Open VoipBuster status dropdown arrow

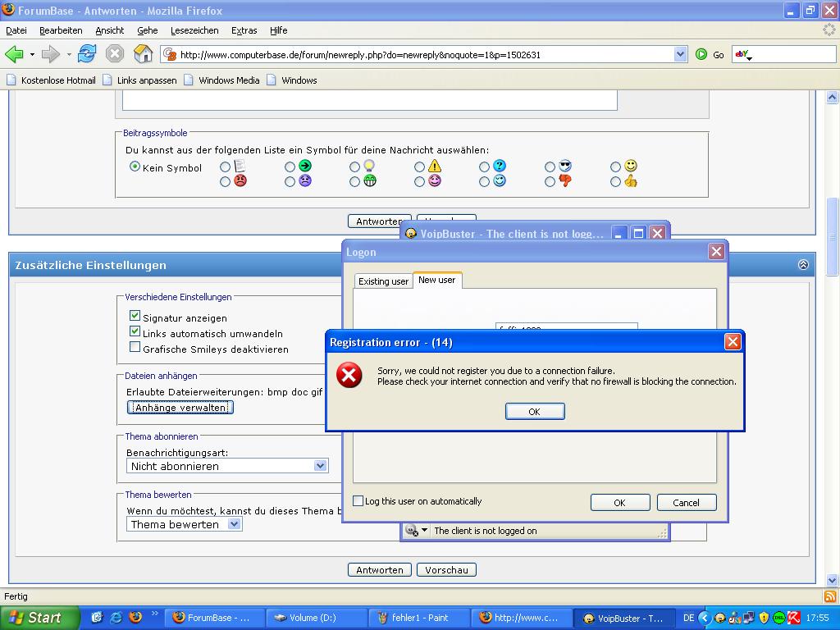pos(424,530)
